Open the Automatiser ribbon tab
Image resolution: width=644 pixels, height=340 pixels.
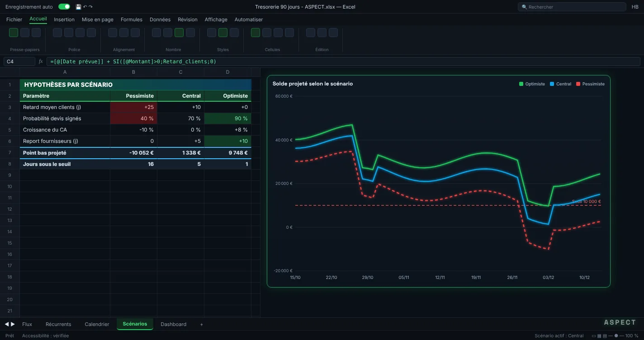tap(249, 19)
